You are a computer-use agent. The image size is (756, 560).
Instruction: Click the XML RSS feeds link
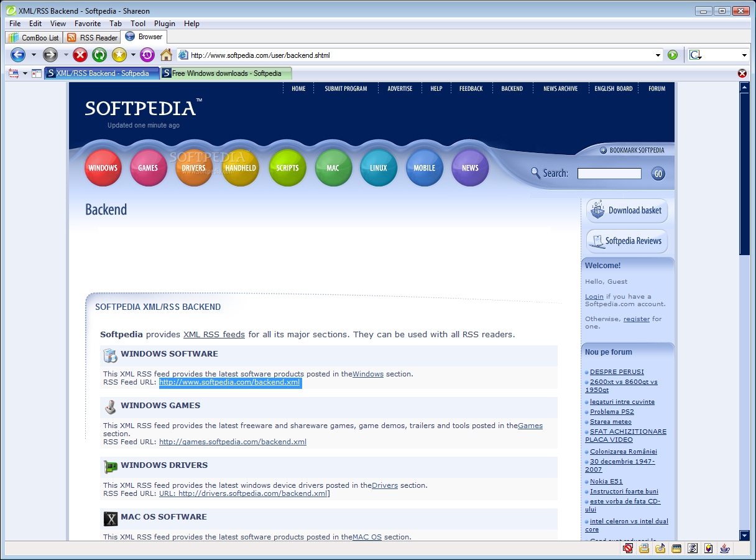(x=214, y=334)
